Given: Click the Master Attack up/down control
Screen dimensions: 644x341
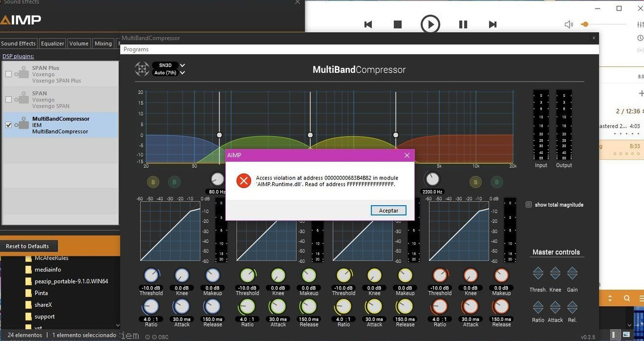Looking at the screenshot, I should click(x=555, y=307).
